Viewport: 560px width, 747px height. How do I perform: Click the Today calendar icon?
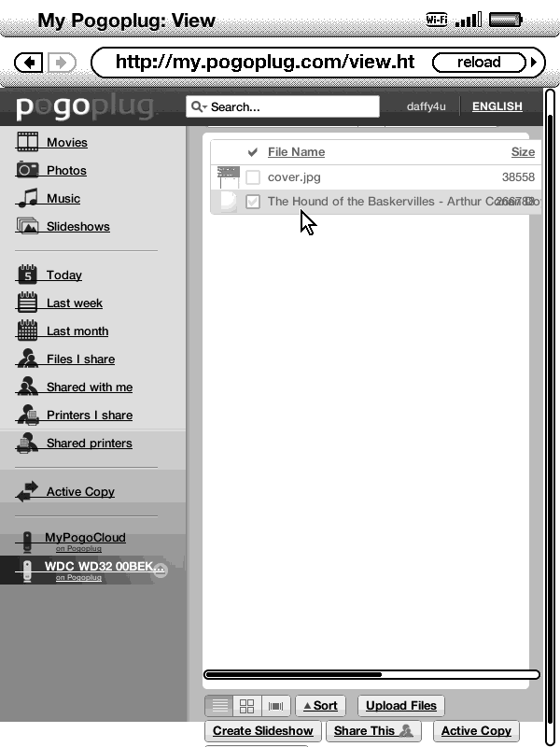(27, 275)
